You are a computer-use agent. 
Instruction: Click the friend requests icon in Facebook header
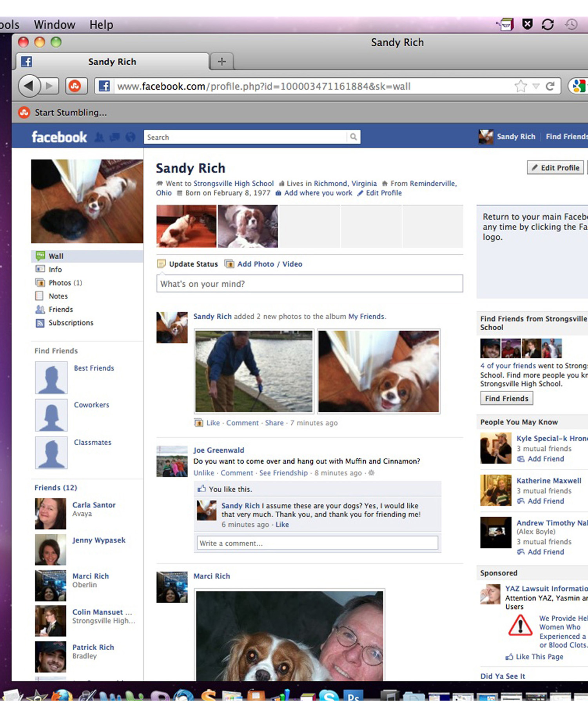tap(100, 137)
